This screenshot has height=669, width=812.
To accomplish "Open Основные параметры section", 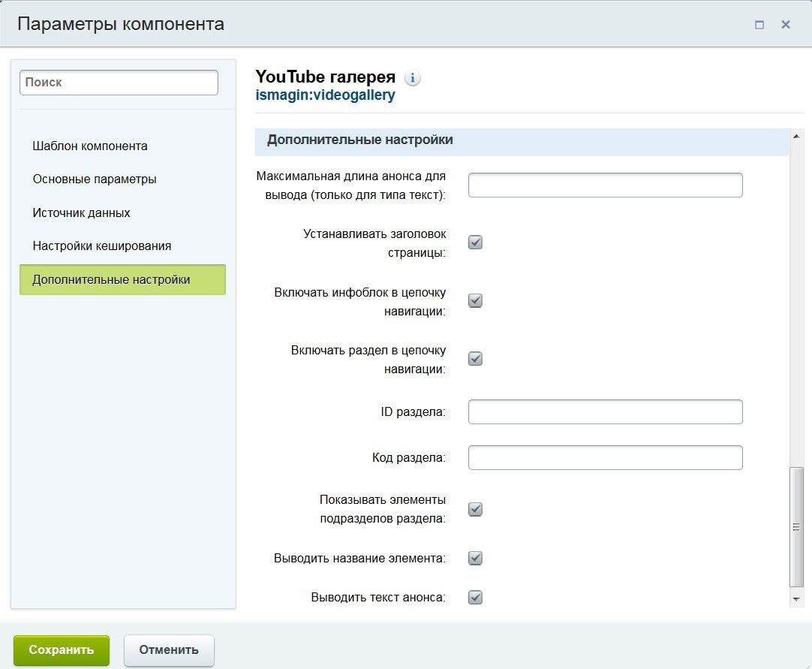I will coord(95,179).
